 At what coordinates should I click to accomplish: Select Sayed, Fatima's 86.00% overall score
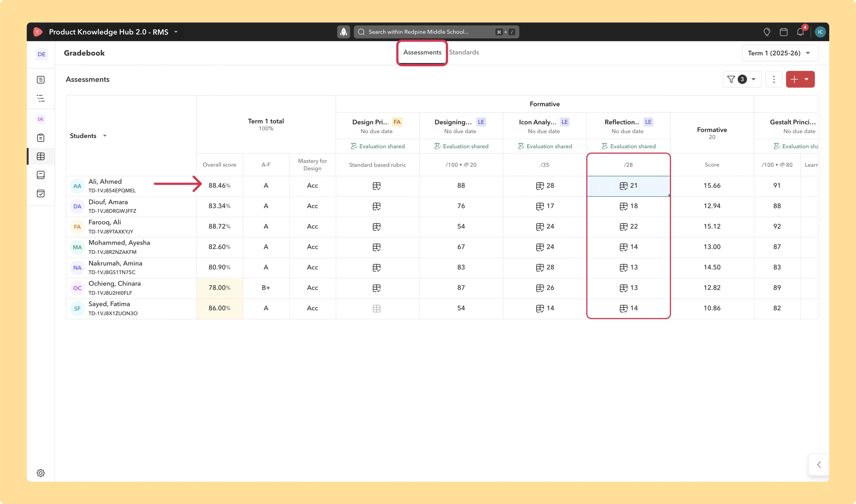(x=220, y=308)
